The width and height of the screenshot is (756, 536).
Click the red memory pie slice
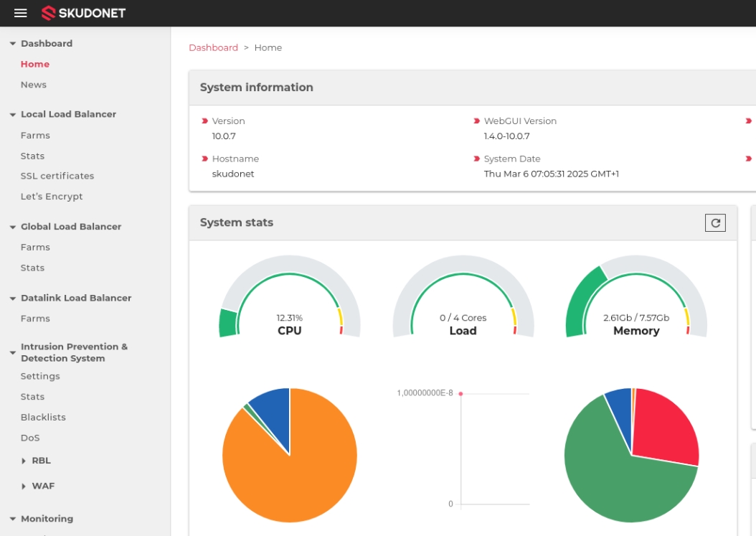(x=663, y=431)
